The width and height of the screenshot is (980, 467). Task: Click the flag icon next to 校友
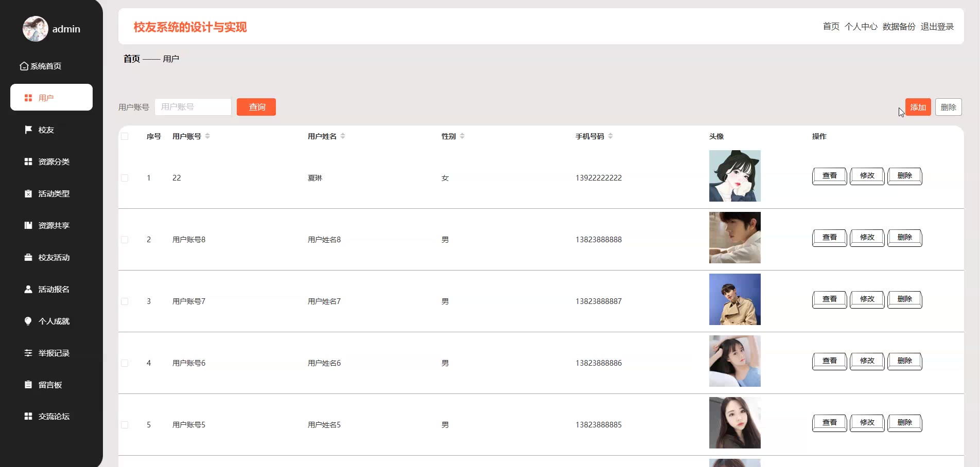pos(28,130)
